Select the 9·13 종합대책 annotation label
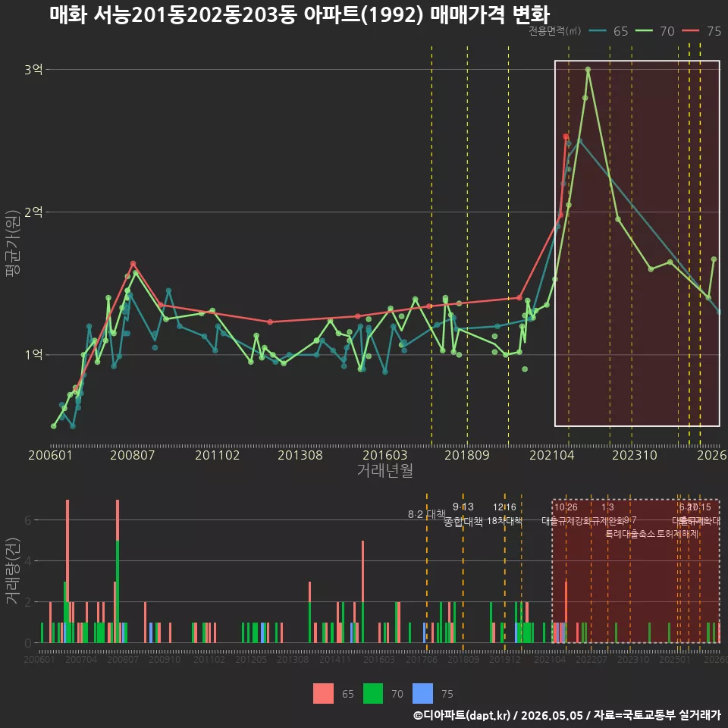Screen dimensions: 728x728 click(463, 514)
